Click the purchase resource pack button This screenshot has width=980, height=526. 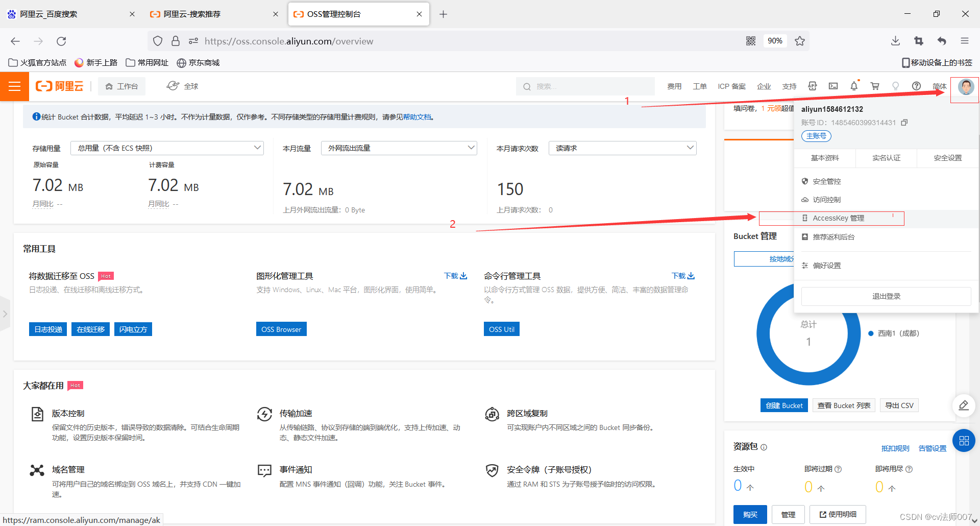[750, 515]
